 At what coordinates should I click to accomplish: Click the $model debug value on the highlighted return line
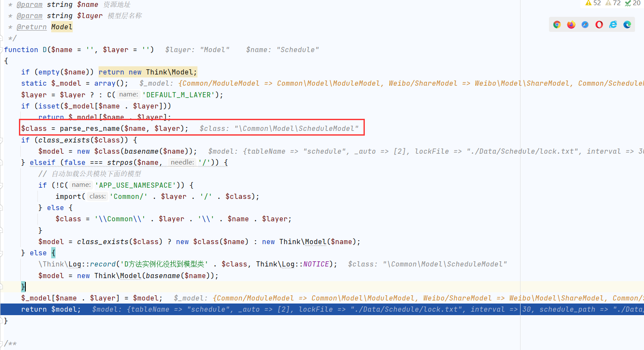(368, 309)
